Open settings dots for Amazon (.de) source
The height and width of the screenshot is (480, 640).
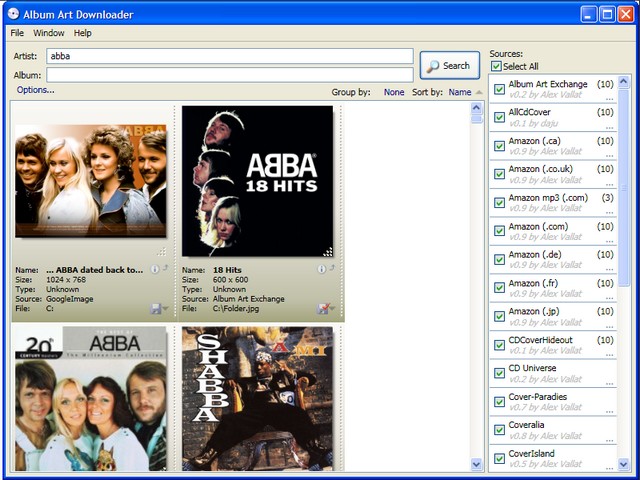point(609,269)
